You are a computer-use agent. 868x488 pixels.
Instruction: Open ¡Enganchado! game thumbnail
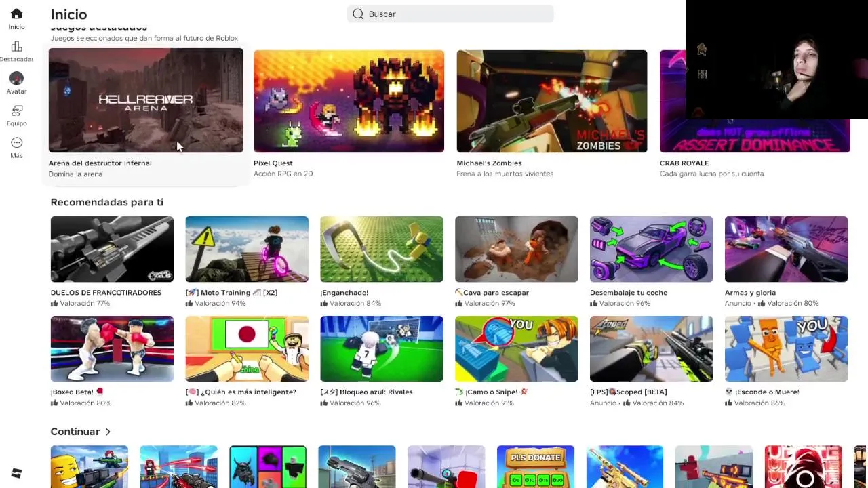pos(382,249)
